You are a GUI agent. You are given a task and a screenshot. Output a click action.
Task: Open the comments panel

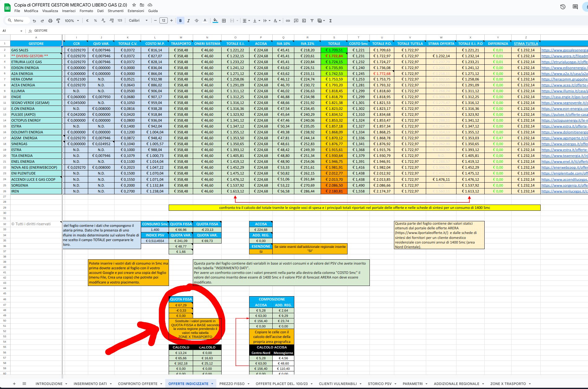coord(575,7)
